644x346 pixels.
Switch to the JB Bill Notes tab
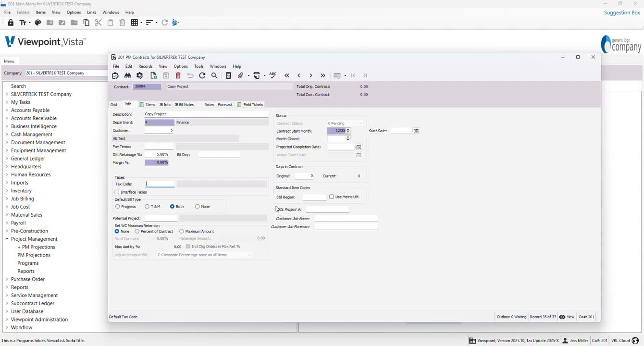tap(184, 104)
